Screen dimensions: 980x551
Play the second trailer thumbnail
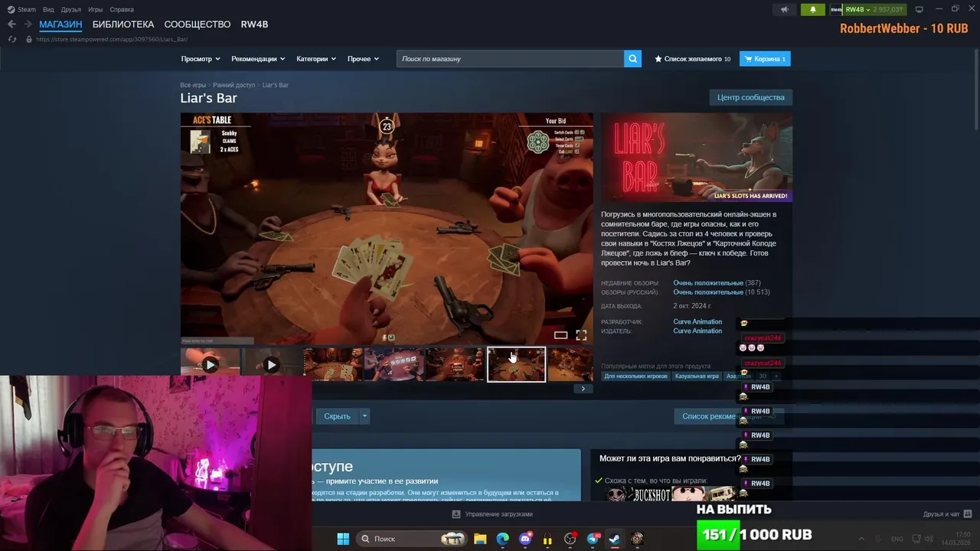pyautogui.click(x=271, y=365)
